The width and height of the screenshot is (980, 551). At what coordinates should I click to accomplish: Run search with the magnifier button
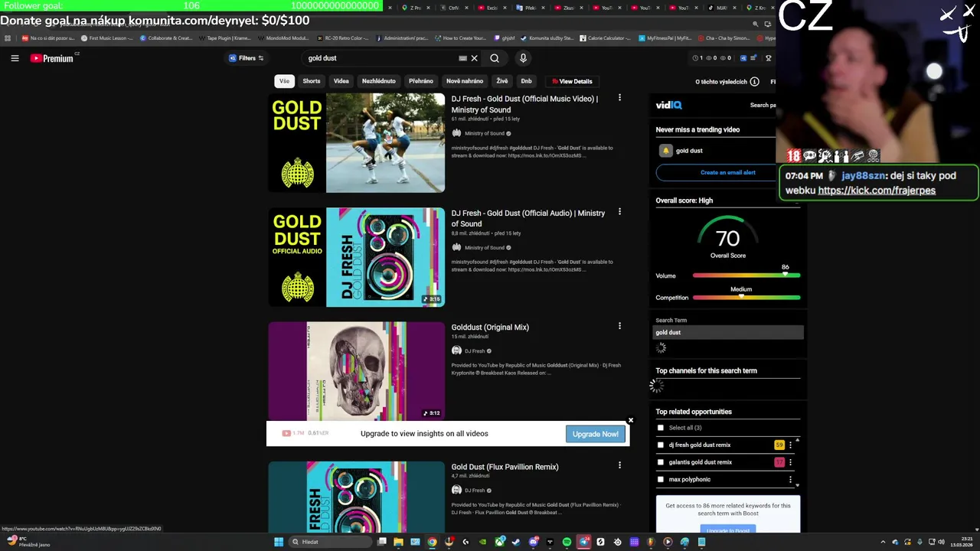click(x=495, y=58)
